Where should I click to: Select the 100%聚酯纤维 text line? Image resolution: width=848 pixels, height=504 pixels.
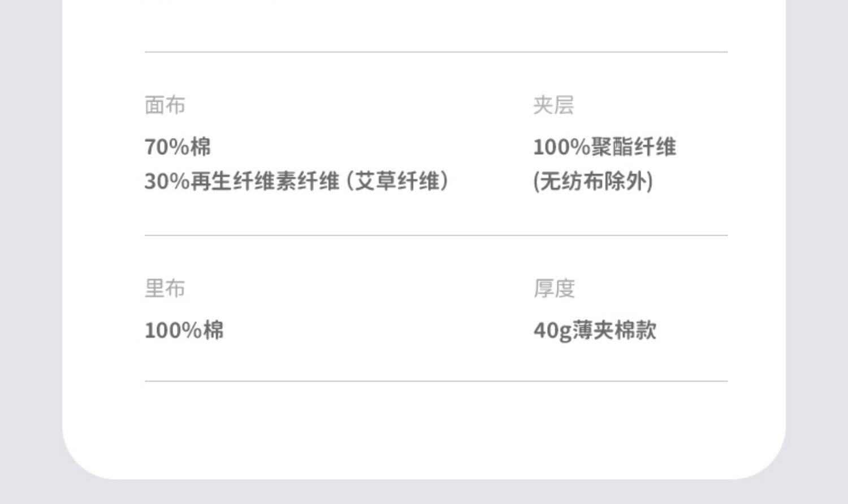click(604, 147)
